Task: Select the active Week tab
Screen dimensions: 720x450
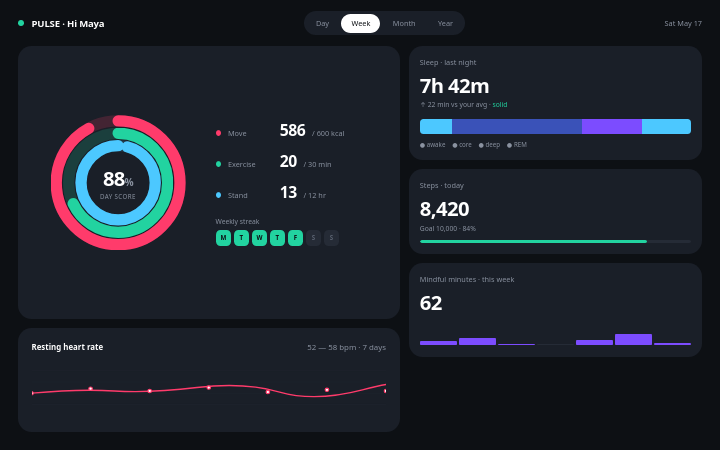Action: 360,23
